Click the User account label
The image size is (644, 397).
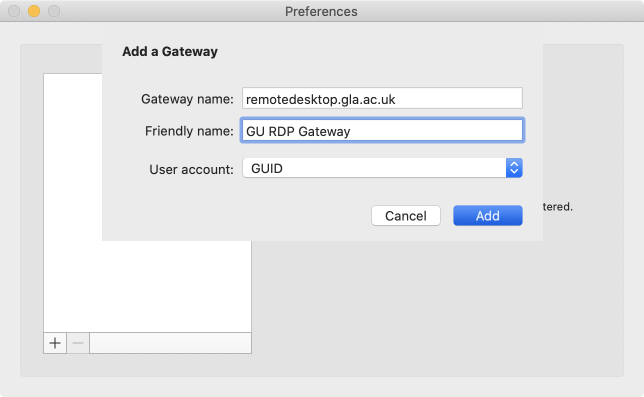[x=191, y=169]
